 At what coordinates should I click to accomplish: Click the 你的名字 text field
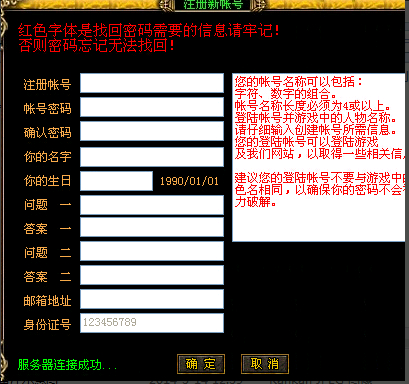(x=152, y=157)
